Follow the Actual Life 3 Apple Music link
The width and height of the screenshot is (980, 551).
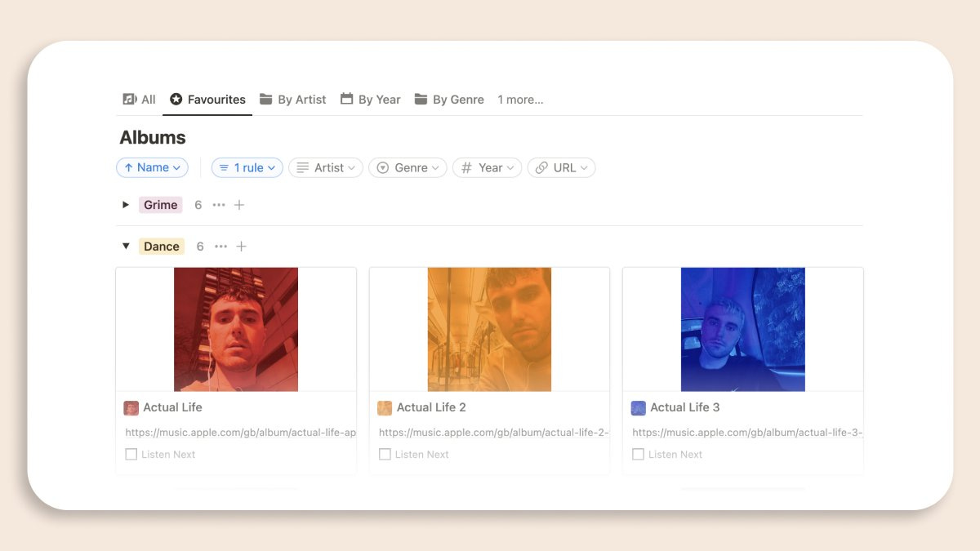(747, 433)
